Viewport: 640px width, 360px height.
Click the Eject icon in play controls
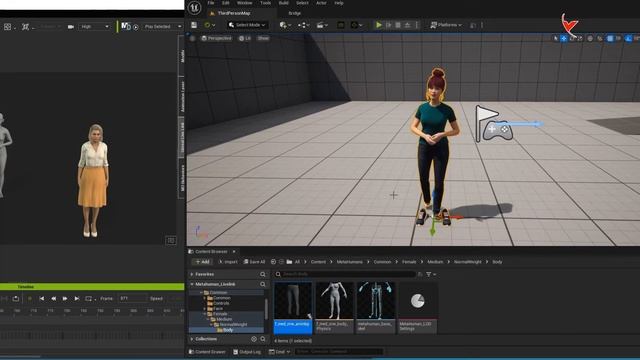[407, 25]
